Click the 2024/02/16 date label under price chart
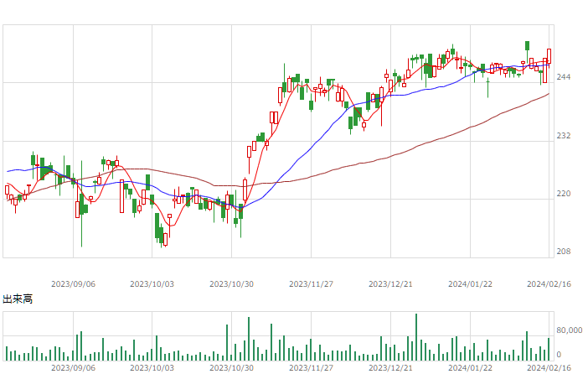588x374 pixels. pos(549,284)
